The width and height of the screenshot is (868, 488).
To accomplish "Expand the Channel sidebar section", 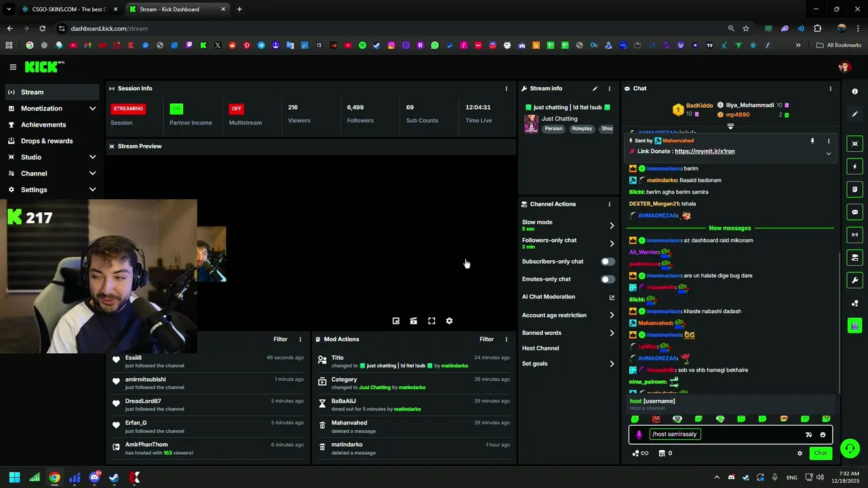I will [92, 174].
